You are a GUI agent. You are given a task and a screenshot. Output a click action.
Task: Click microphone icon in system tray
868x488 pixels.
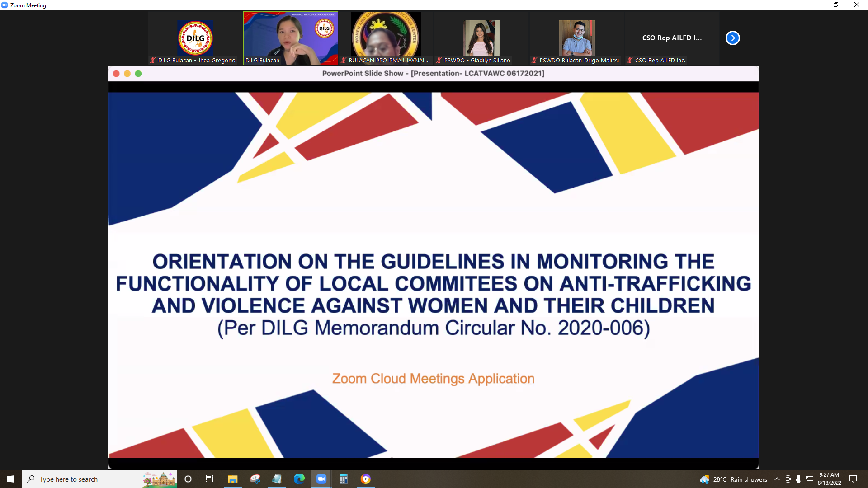pos(799,479)
